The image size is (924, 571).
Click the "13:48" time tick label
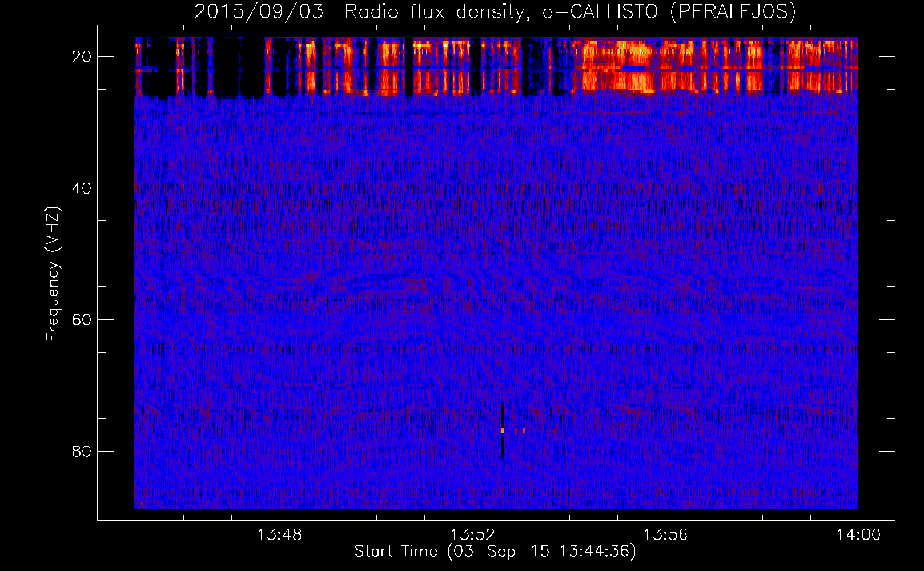pos(280,535)
